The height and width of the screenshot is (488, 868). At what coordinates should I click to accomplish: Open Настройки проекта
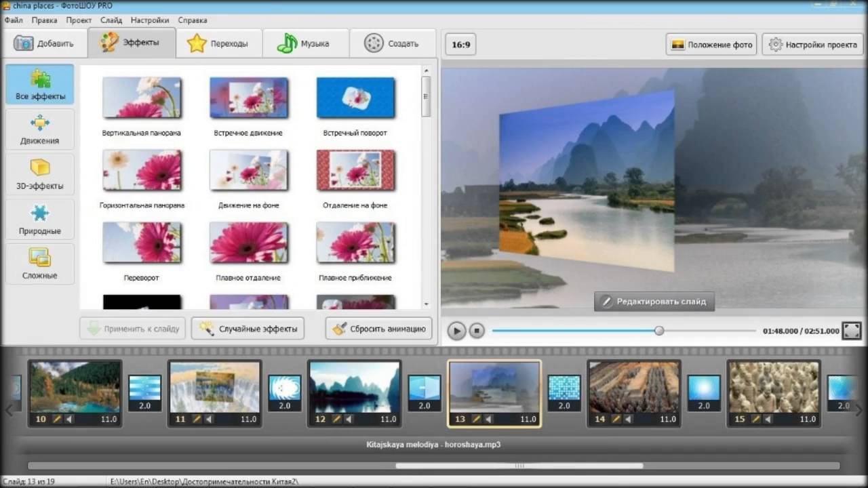[812, 45]
